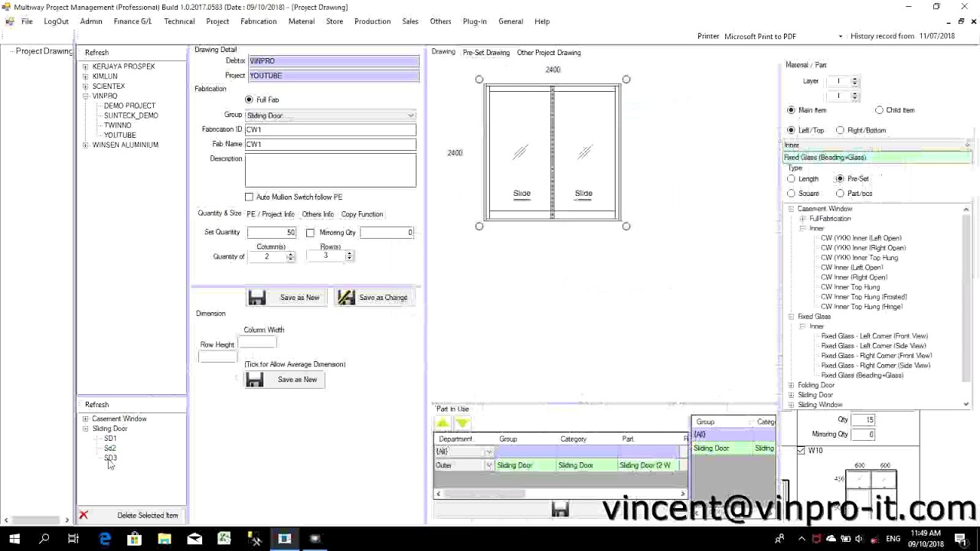980x551 pixels.
Task: Expand the SCIENTEX tree node
Action: [86, 86]
